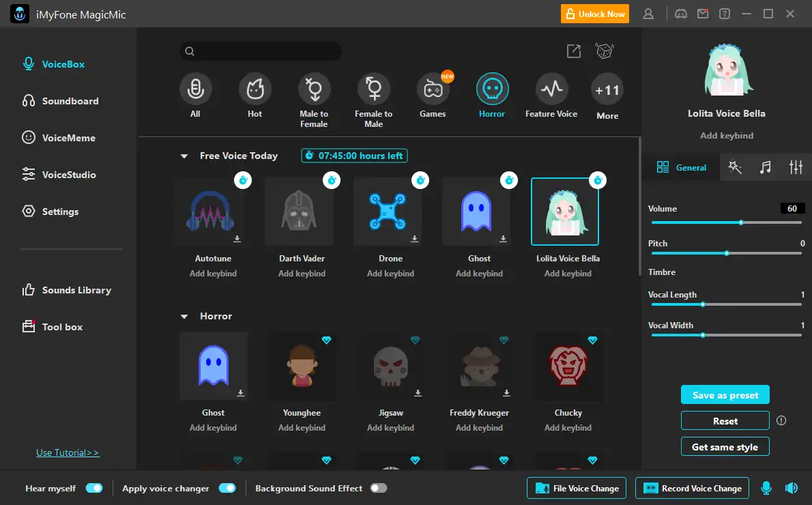This screenshot has height=505, width=812.
Task: Select the Chucky voice thumbnail
Action: click(568, 366)
